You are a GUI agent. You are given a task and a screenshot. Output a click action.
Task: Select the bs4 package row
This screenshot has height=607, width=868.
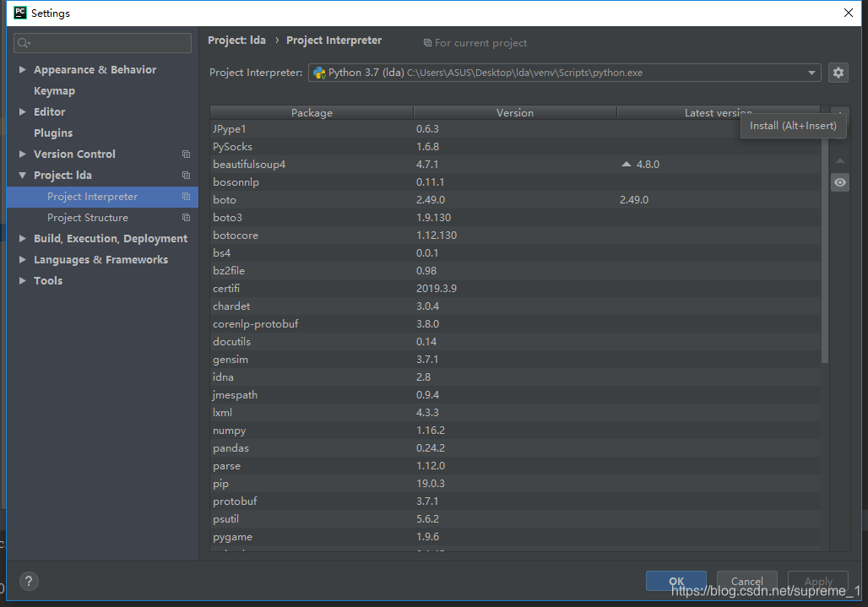pos(515,253)
